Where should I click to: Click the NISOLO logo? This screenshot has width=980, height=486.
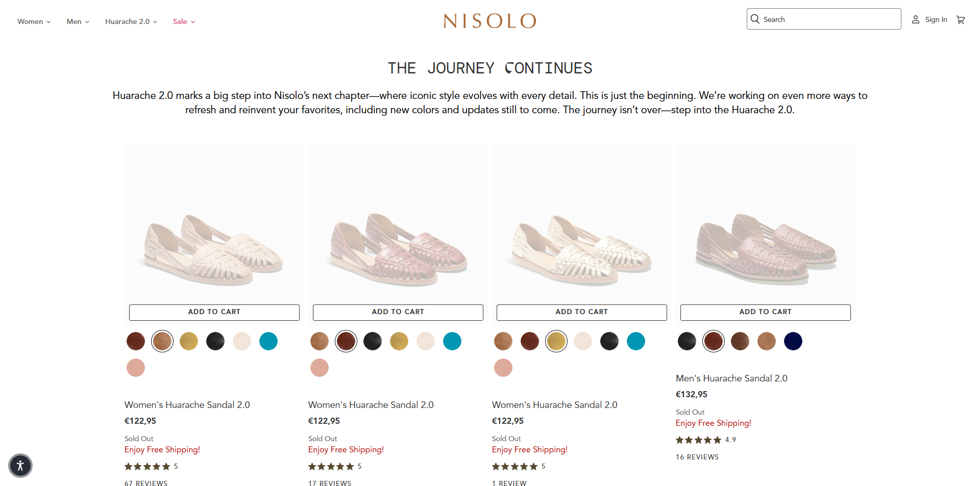[489, 21]
